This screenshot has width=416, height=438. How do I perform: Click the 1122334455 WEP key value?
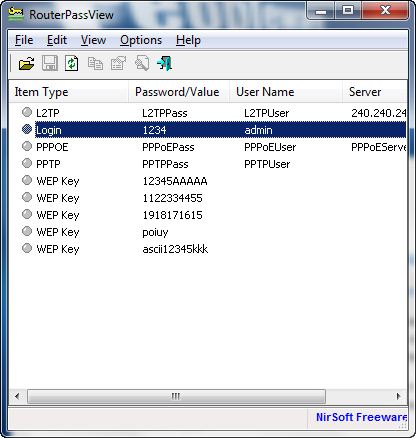click(x=172, y=198)
